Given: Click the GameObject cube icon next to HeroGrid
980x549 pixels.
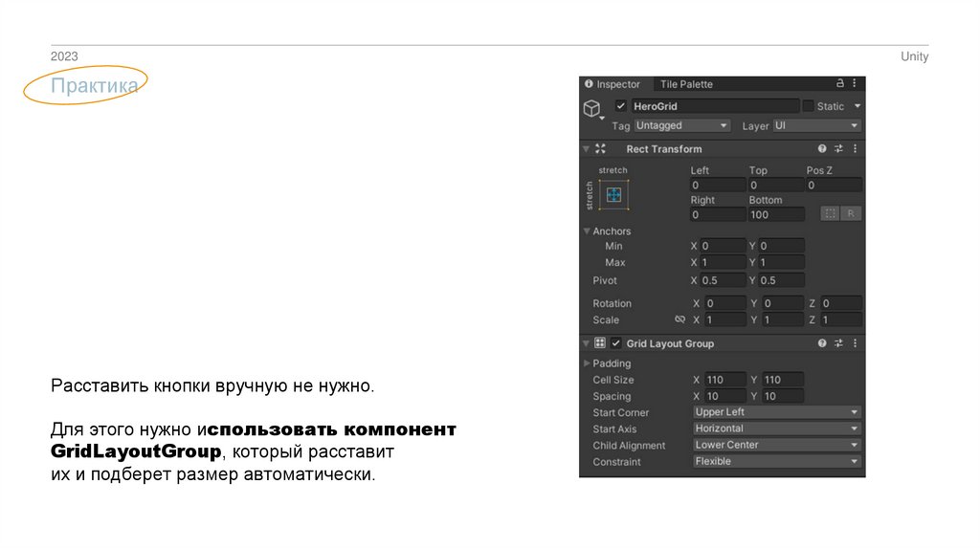Looking at the screenshot, I should pyautogui.click(x=591, y=109).
